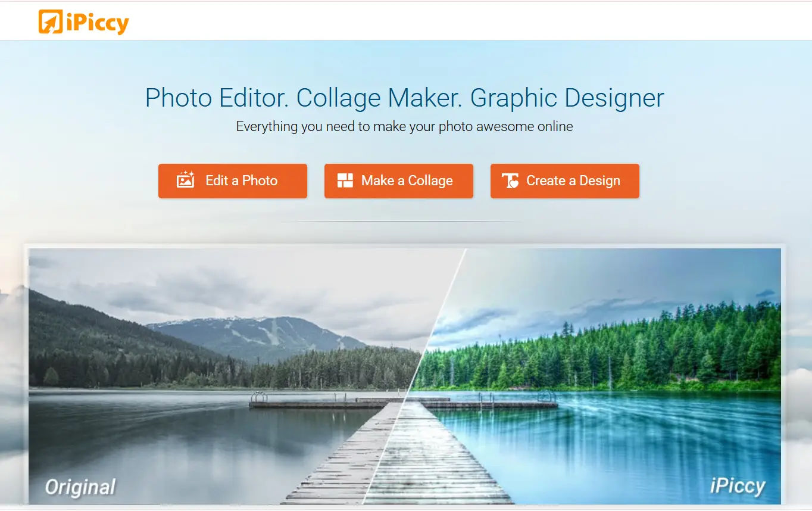
Task: Click the text-heart icon on Create a Design
Action: tap(510, 181)
